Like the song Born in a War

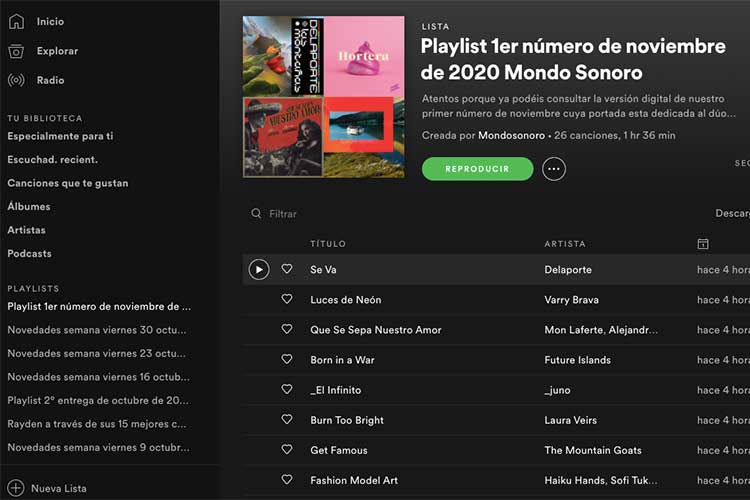(x=287, y=359)
